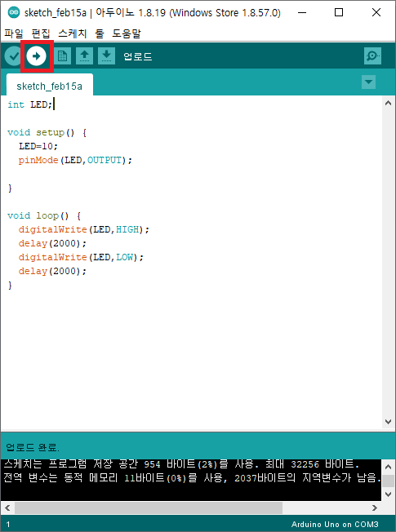Click the 'digitalWrite(LED,HIGH);' line
Viewport: 396px width, 532px height.
point(84,230)
